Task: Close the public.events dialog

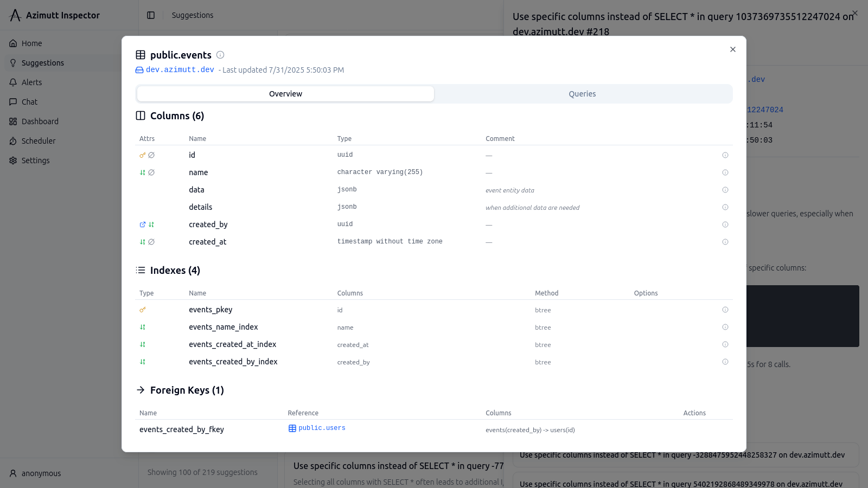Action: point(733,49)
